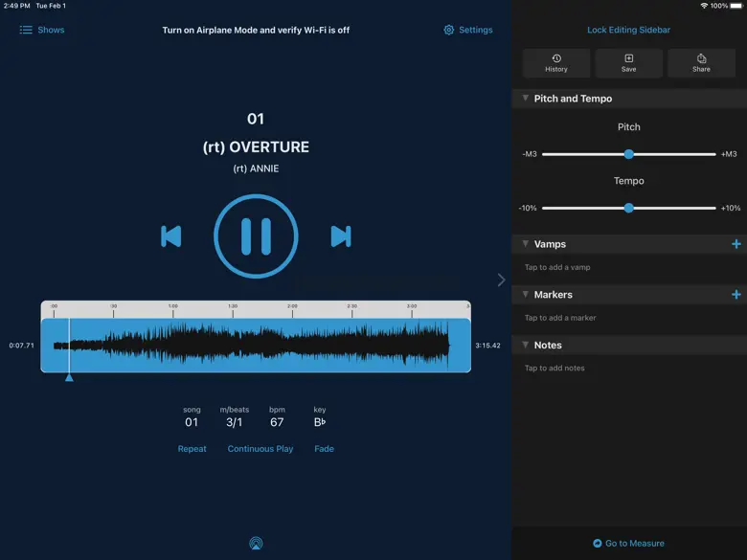Tap Go to Measure
The image size is (747, 560).
(x=628, y=543)
